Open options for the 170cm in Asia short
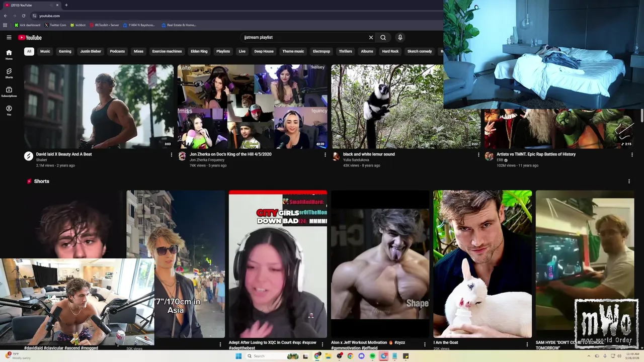 [x=220, y=344]
